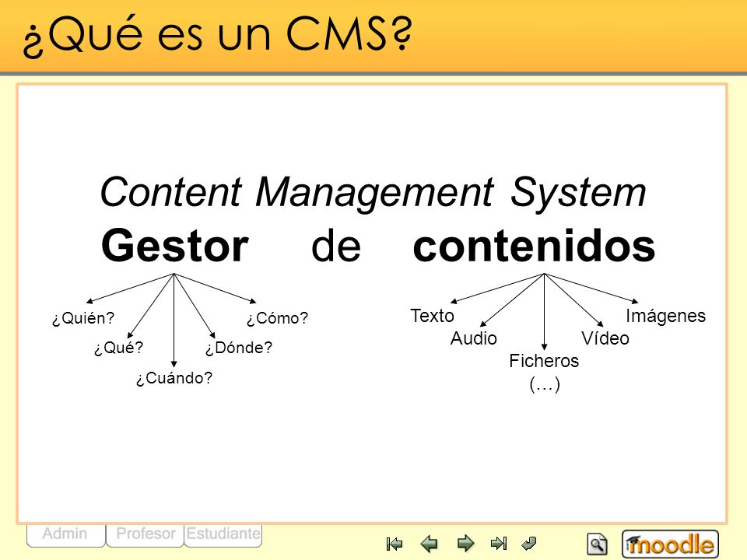
Task: Click the word de between Gestor and contenidos
Action: click(x=336, y=247)
